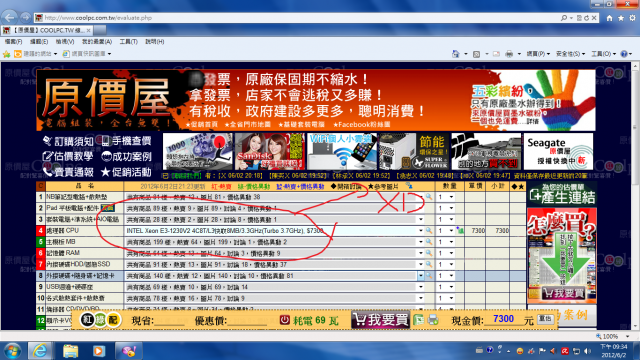Expand the 主機板 MB product dropdown
This screenshot has width=640, height=360.
(x=421, y=242)
